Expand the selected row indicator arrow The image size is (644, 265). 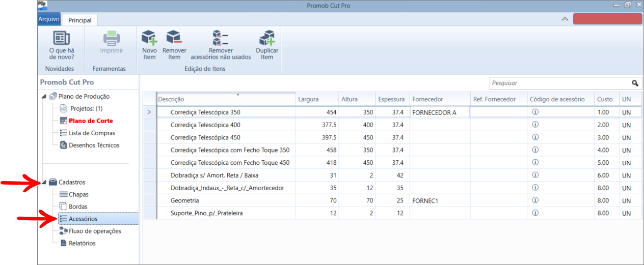click(149, 112)
